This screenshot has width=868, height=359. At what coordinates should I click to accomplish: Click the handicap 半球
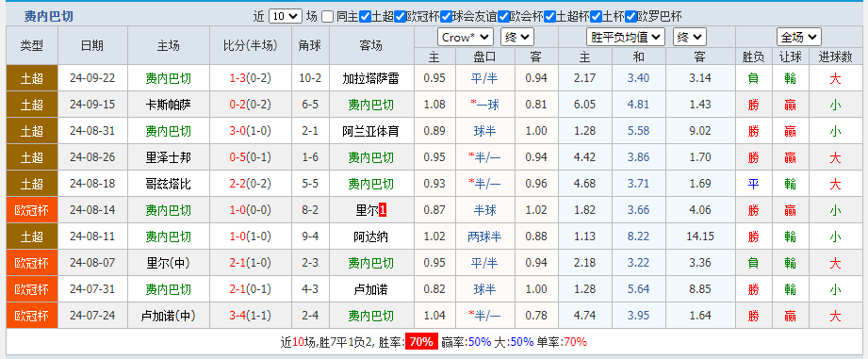pos(484,210)
